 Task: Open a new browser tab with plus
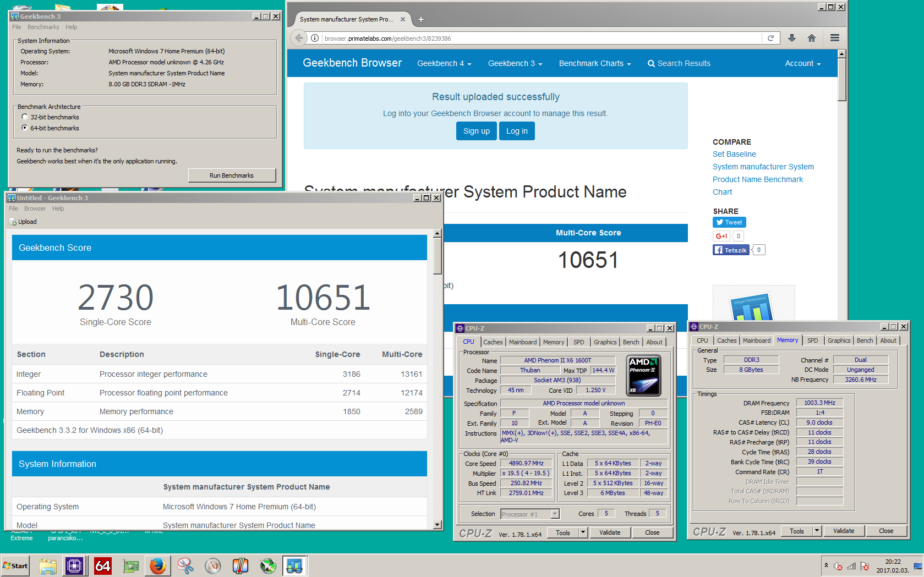tap(421, 19)
